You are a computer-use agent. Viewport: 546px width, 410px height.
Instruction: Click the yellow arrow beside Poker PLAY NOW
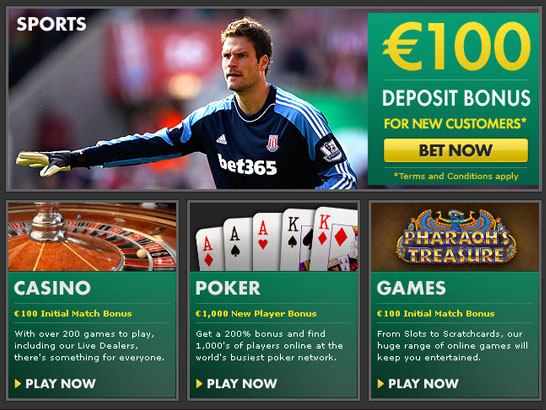199,384
